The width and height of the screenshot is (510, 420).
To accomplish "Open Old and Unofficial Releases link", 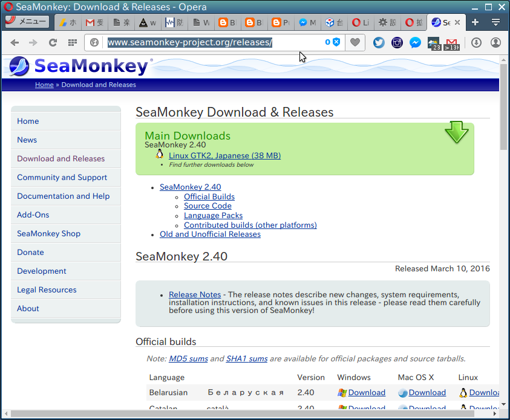I will coord(210,234).
